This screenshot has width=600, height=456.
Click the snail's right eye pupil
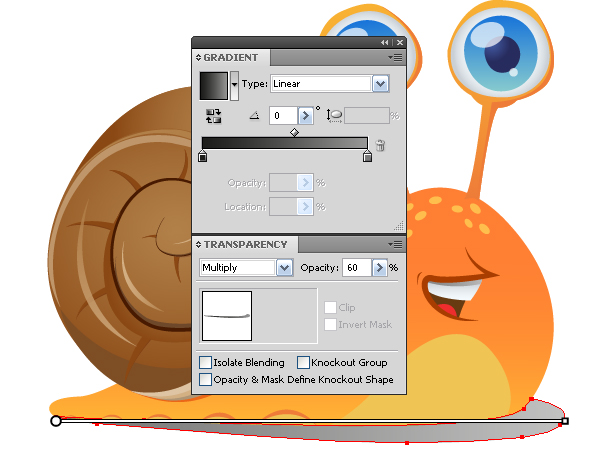(x=502, y=54)
